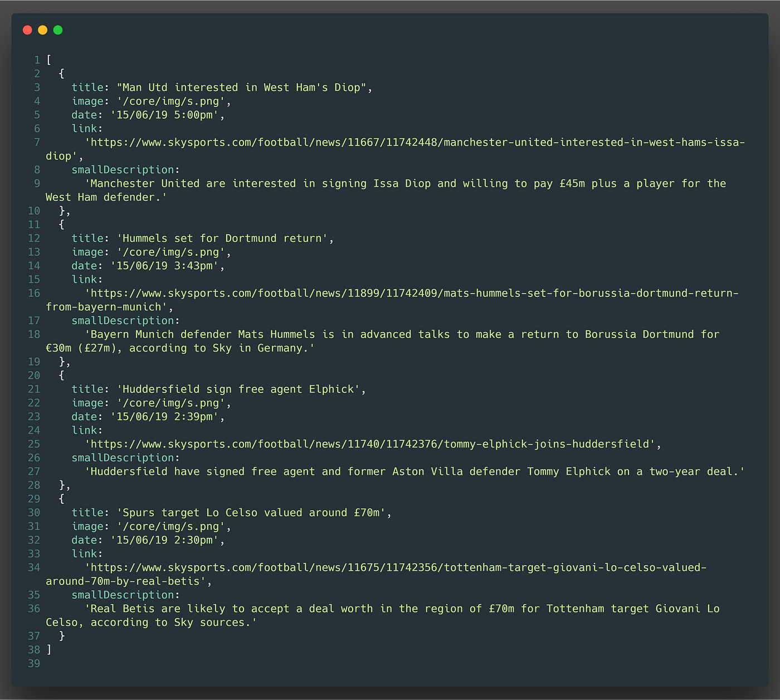Click the opening brace on line 20
Screen dimensions: 780x700
click(x=62, y=376)
